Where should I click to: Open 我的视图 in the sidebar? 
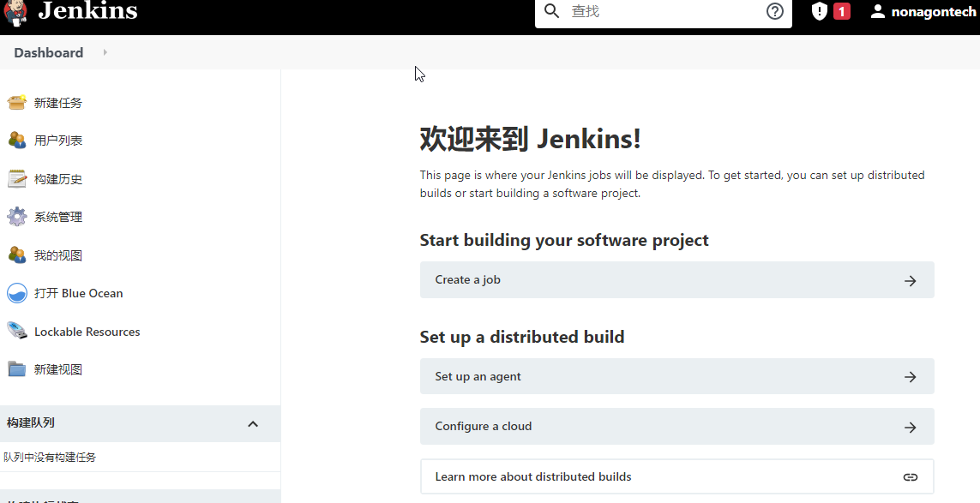point(57,255)
